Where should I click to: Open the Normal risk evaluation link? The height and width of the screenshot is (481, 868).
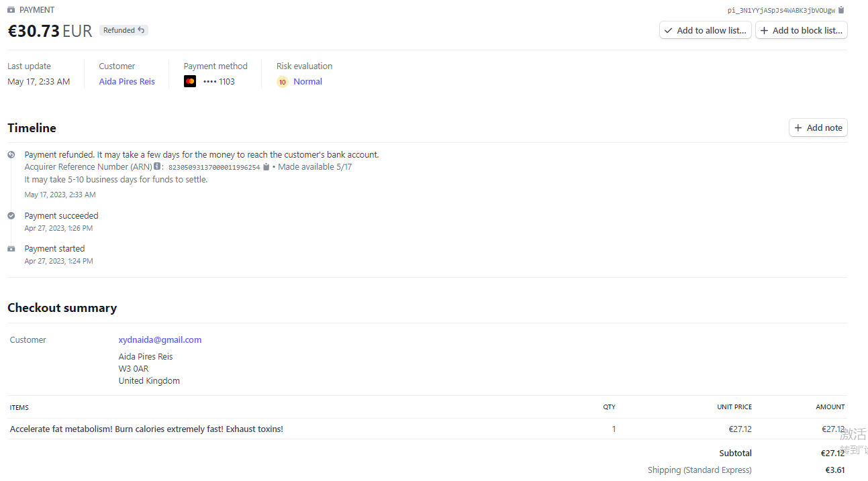(307, 82)
